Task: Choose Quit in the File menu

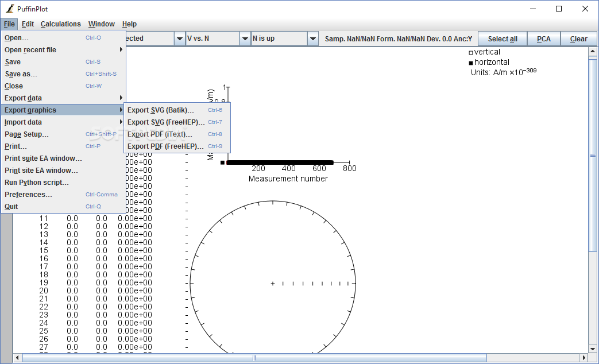Action: tap(63, 207)
